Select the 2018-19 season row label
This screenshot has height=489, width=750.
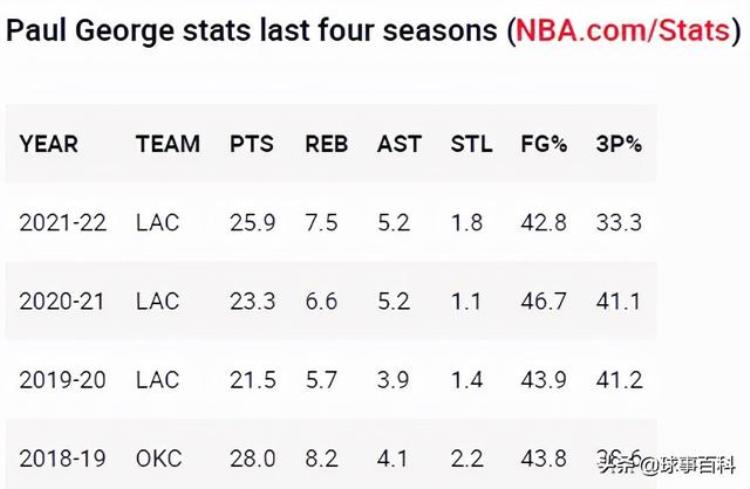63,459
